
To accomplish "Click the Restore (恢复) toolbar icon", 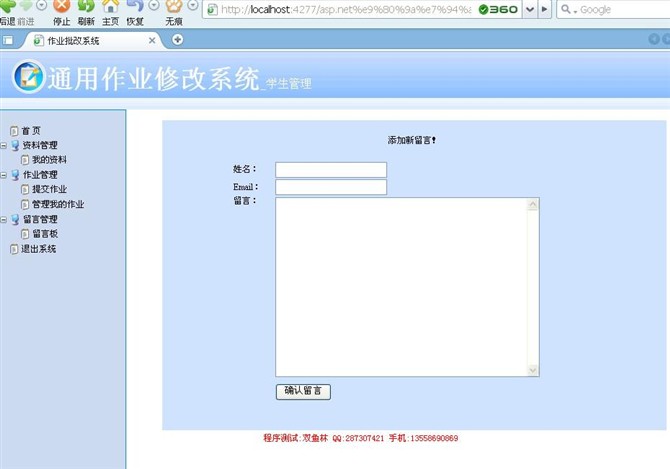I will [135, 6].
